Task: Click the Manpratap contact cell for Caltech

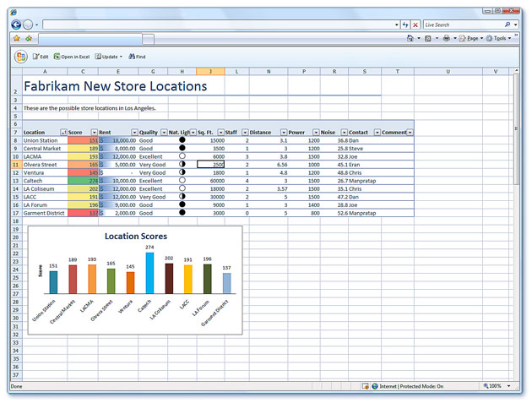Action: tap(365, 181)
